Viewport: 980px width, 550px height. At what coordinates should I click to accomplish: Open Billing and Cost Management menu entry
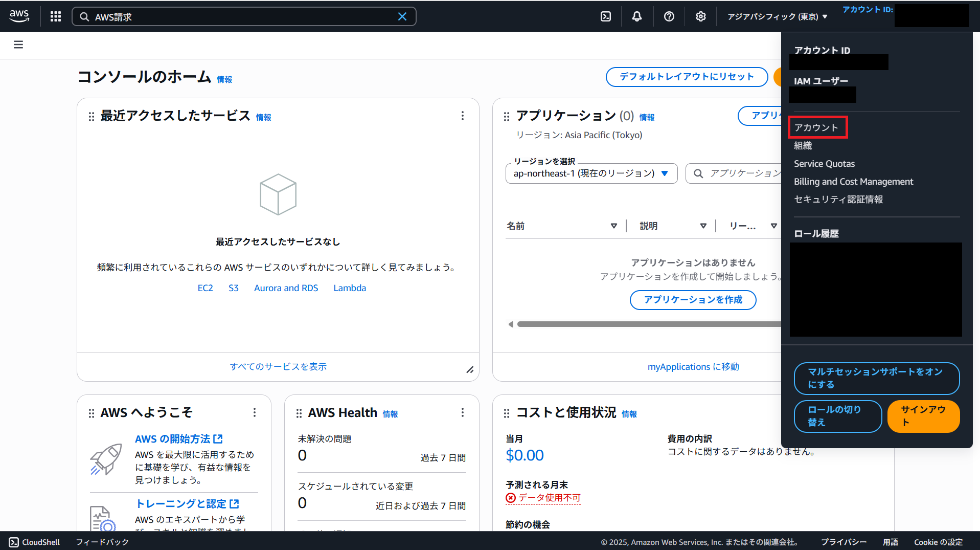point(853,182)
